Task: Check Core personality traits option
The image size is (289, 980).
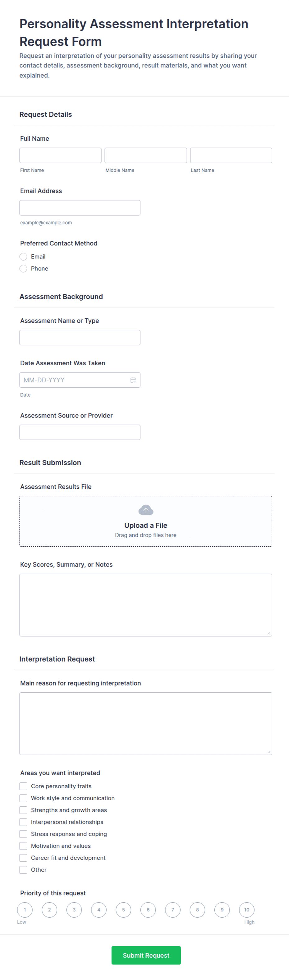Action: coord(23,786)
